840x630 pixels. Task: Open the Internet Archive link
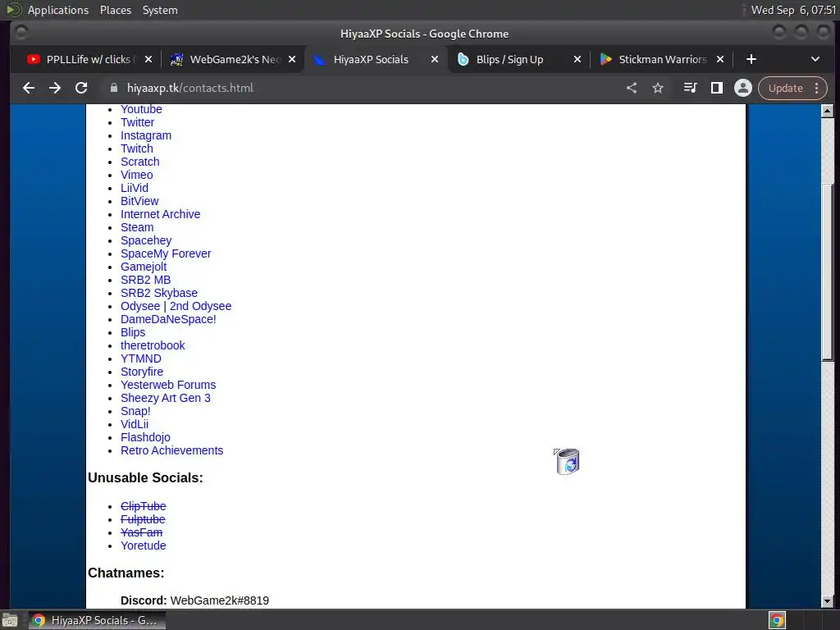[x=160, y=214]
